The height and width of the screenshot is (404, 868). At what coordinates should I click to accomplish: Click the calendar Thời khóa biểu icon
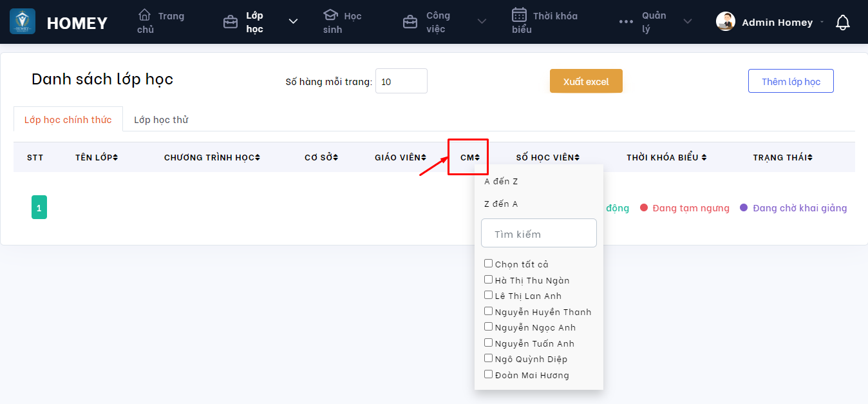click(x=519, y=15)
